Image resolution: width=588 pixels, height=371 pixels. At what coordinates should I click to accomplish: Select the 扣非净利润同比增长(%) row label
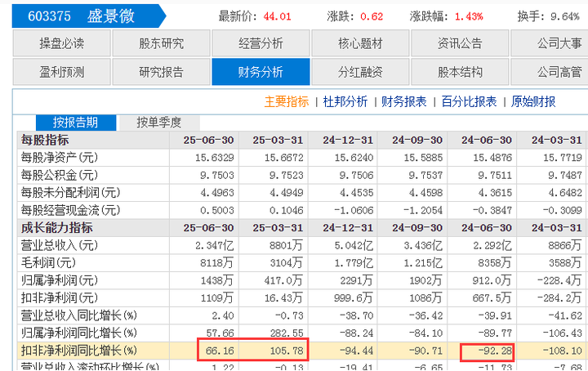[78, 351]
